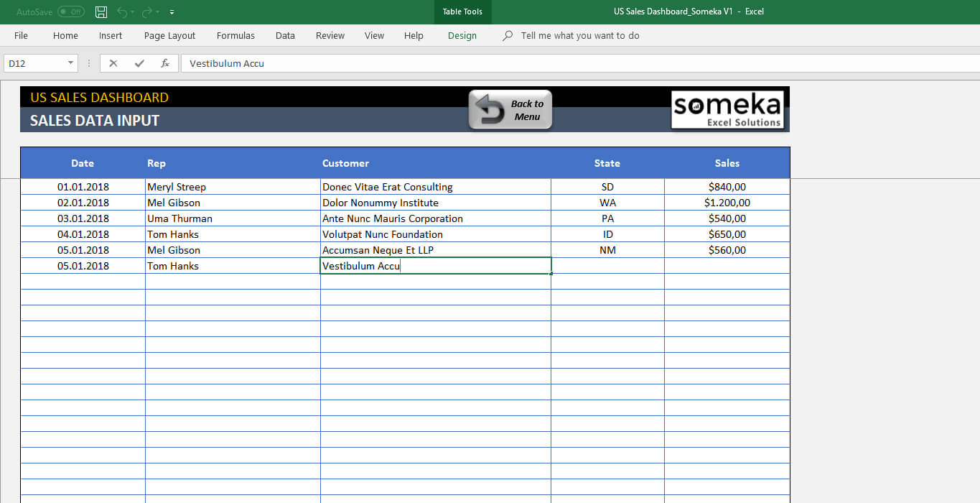
Task: Click the Redo arrow icon
Action: (147, 12)
